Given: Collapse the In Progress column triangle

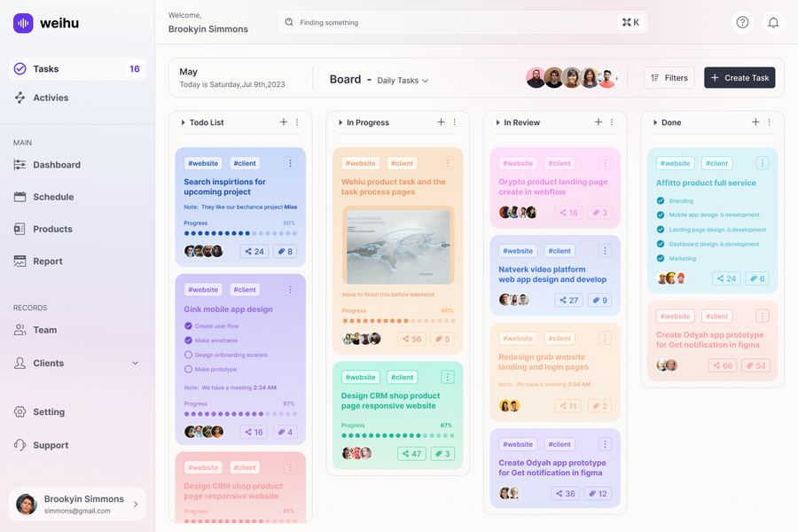Looking at the screenshot, I should [x=340, y=122].
